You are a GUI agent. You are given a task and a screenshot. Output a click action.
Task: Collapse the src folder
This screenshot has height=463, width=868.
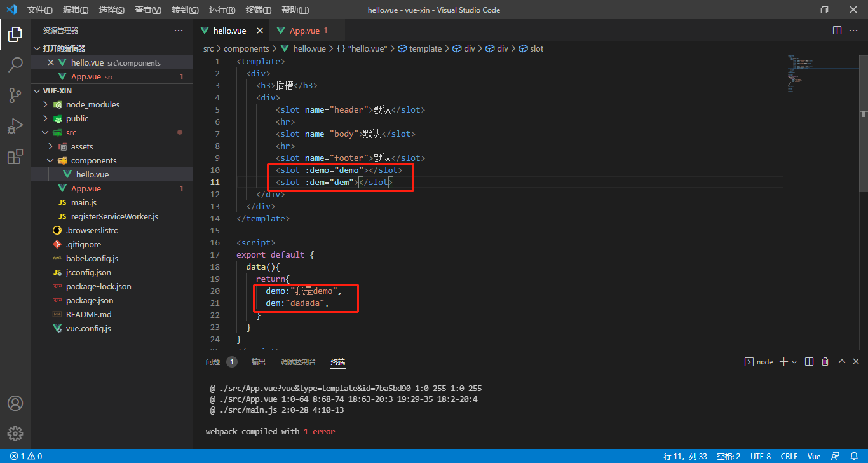pos(112,132)
